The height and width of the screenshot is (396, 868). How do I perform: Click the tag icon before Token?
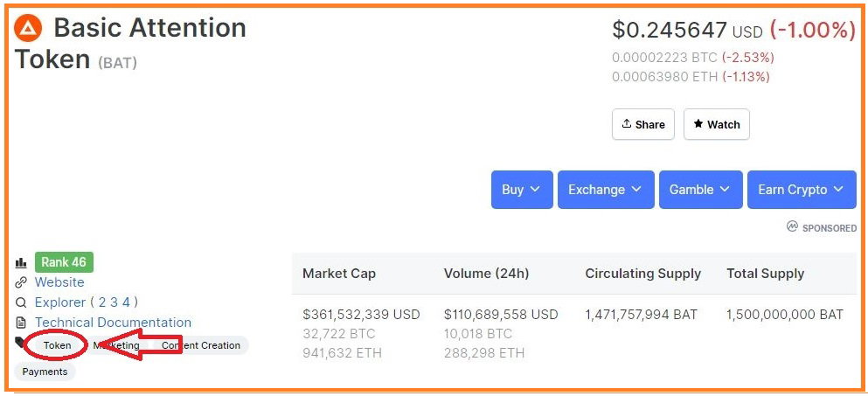click(20, 342)
